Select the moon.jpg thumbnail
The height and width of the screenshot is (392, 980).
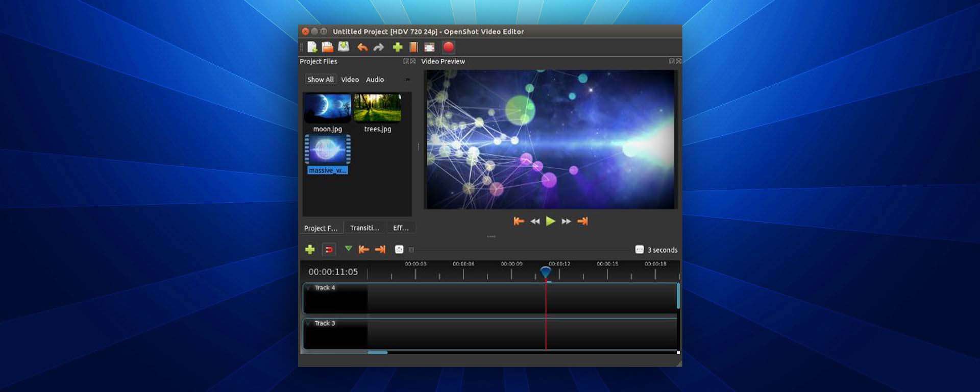click(x=327, y=108)
